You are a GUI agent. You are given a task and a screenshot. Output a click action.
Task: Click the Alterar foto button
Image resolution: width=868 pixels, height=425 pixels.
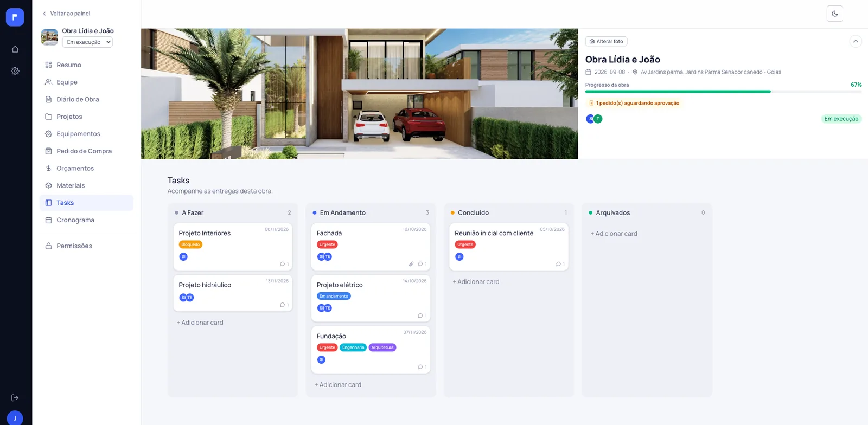pos(606,41)
